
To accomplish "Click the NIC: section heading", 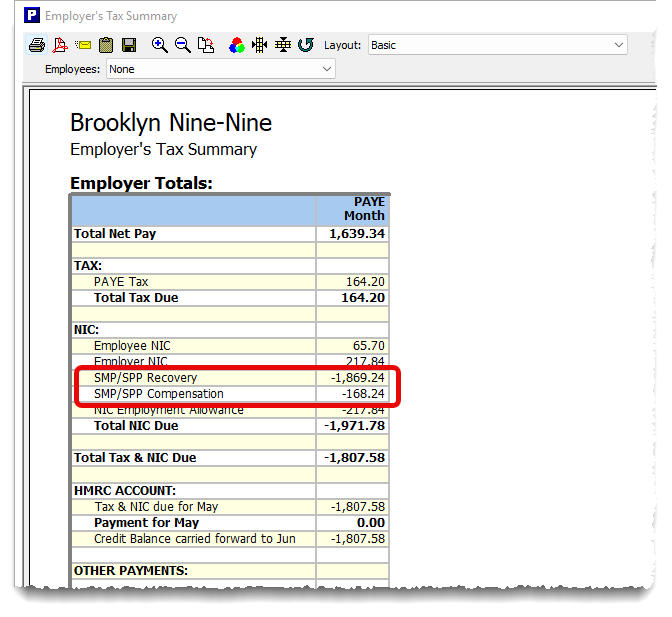I will point(86,330).
